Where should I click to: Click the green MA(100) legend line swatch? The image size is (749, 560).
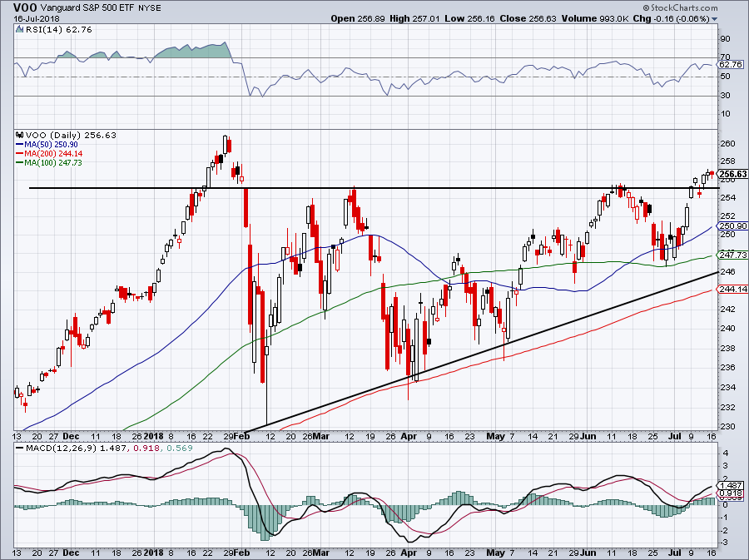click(20, 163)
